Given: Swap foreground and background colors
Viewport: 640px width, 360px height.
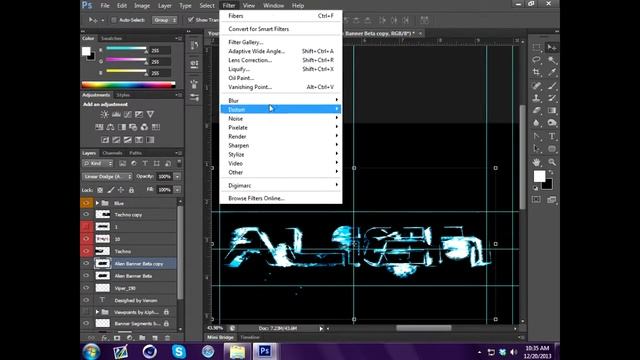Looking at the screenshot, I should (551, 172).
